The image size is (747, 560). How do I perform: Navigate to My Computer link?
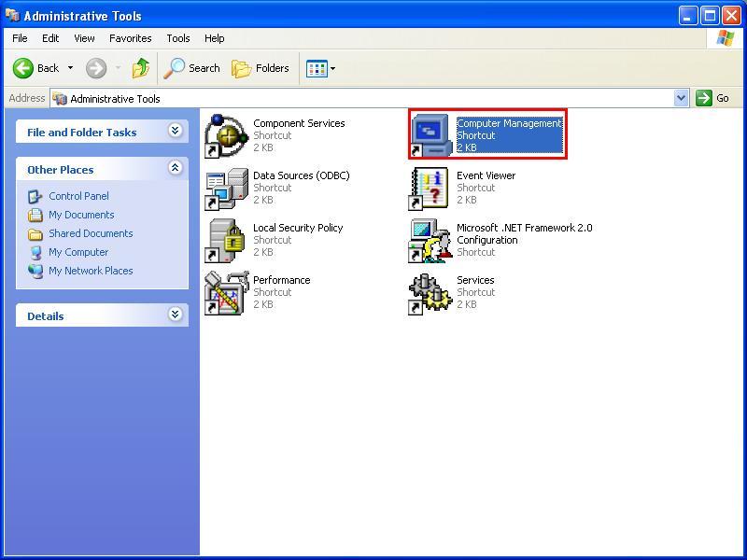78,252
